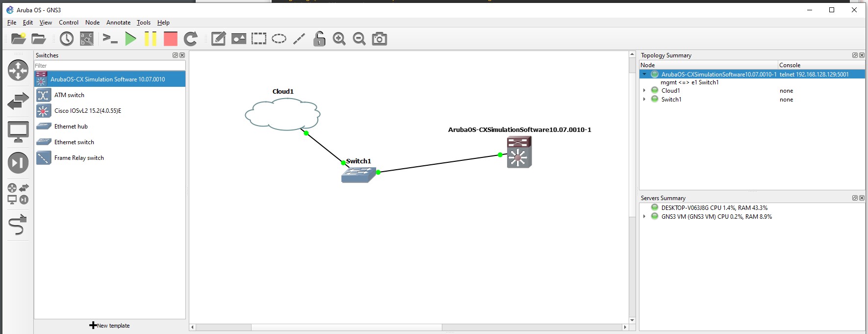The height and width of the screenshot is (334, 868).
Task: Click the New blank project icon
Action: coord(19,39)
